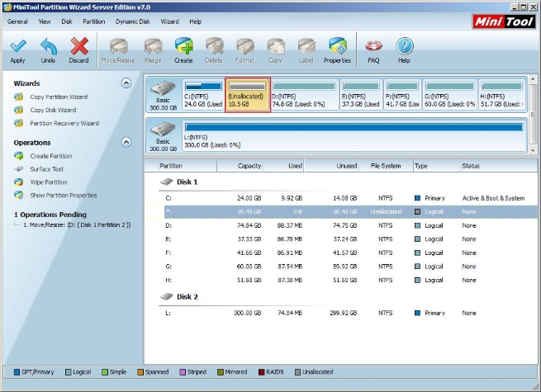This screenshot has width=541, height=392.
Task: Open the View menu
Action: click(x=45, y=21)
